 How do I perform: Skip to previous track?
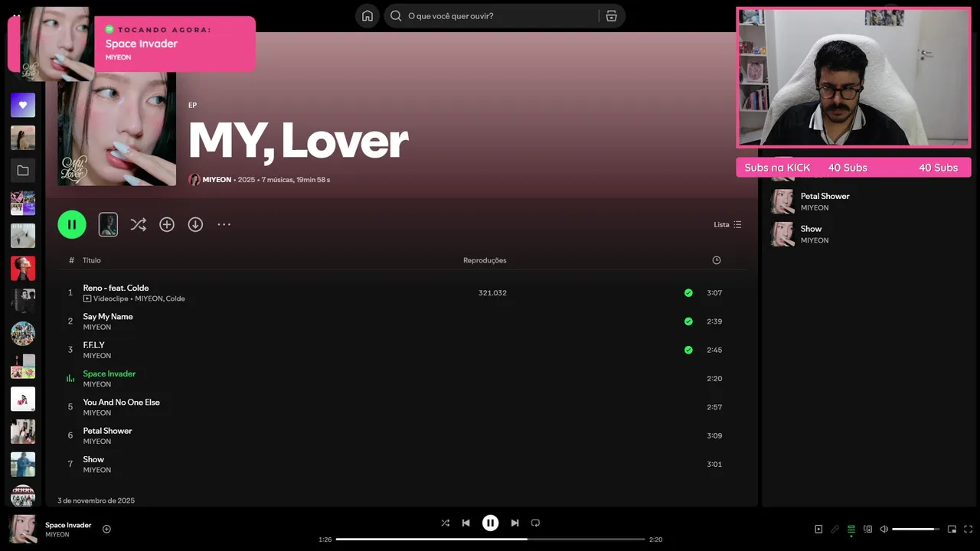pyautogui.click(x=465, y=523)
